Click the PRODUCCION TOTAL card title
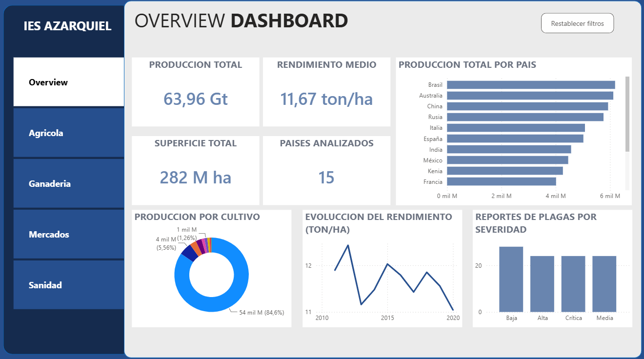 tap(195, 65)
